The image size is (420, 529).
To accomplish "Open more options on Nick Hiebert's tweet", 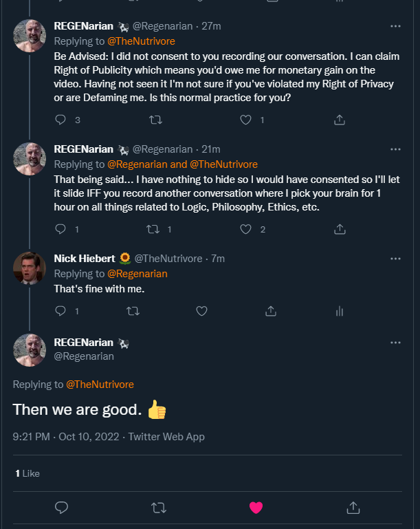I will [395, 259].
